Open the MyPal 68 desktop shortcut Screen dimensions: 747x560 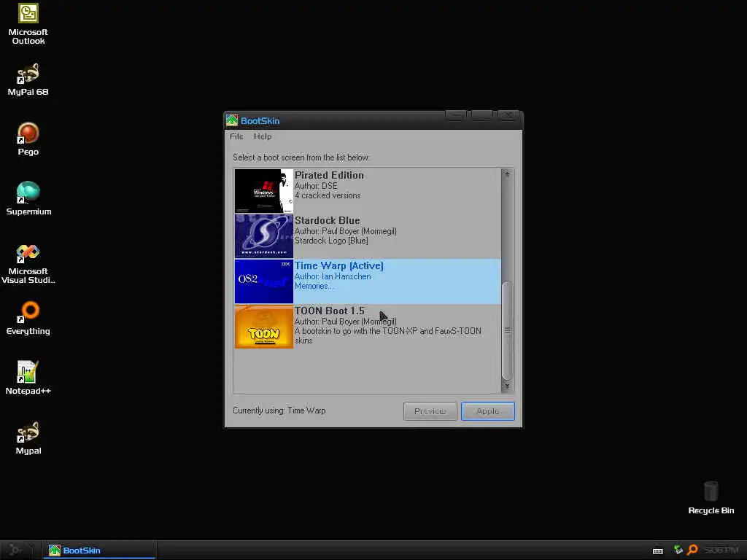coord(28,79)
